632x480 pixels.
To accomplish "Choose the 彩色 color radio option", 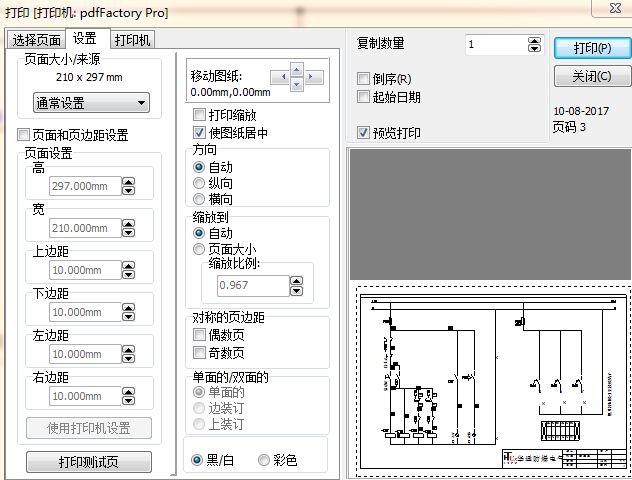I will [264, 460].
